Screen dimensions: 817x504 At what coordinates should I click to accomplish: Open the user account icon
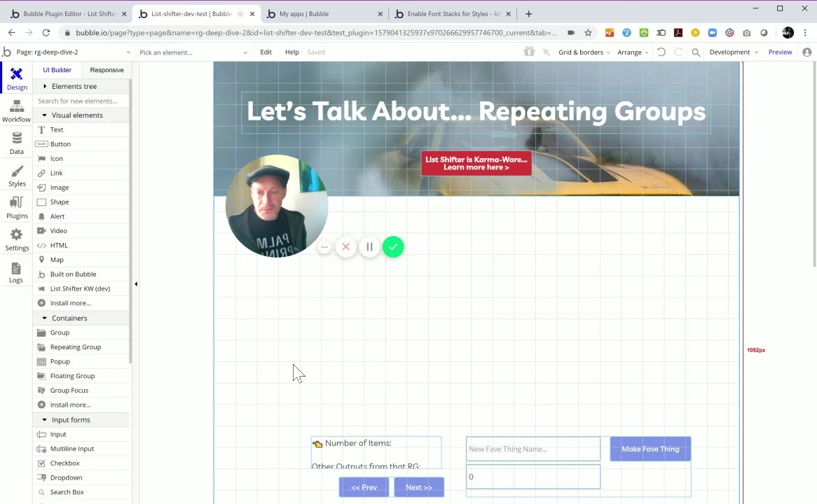[x=807, y=52]
